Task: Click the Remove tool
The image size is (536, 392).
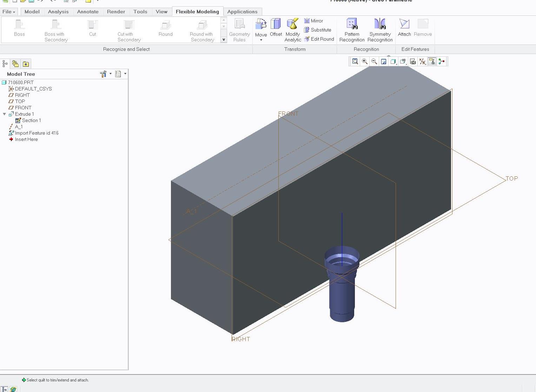Action: 423,27
